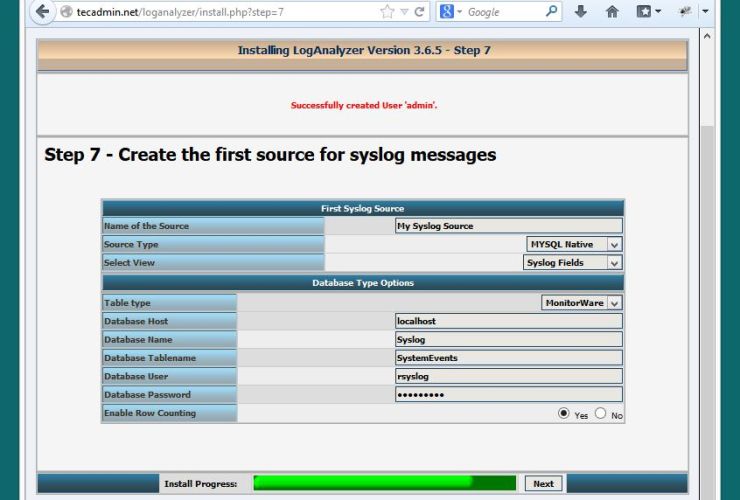Click the Name of the Source field
Screen dimensions: 740x500
508,226
